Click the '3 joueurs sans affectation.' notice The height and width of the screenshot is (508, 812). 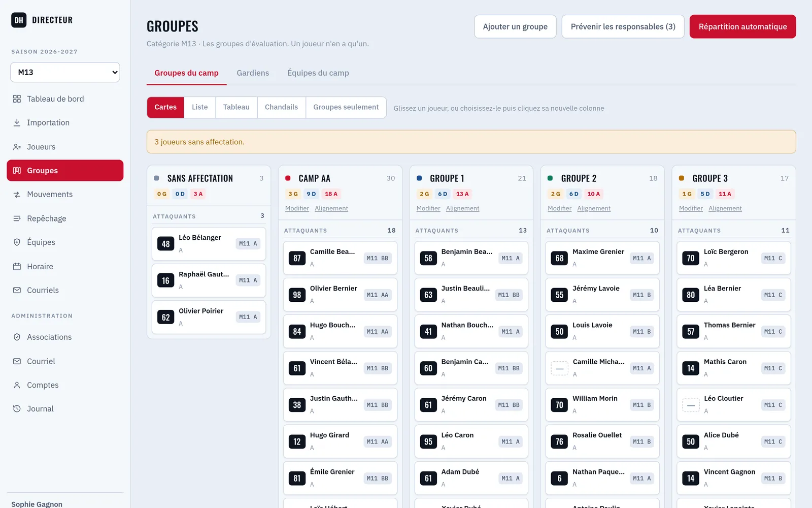(x=471, y=142)
